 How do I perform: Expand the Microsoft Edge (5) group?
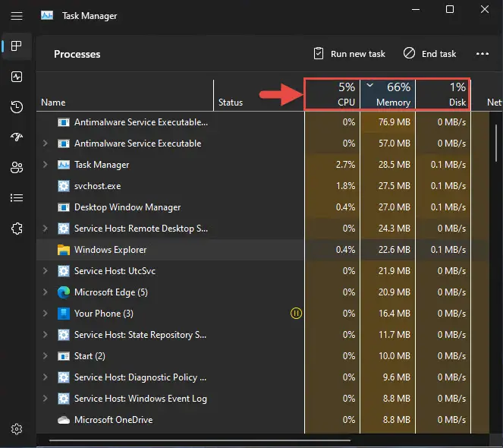[46, 292]
